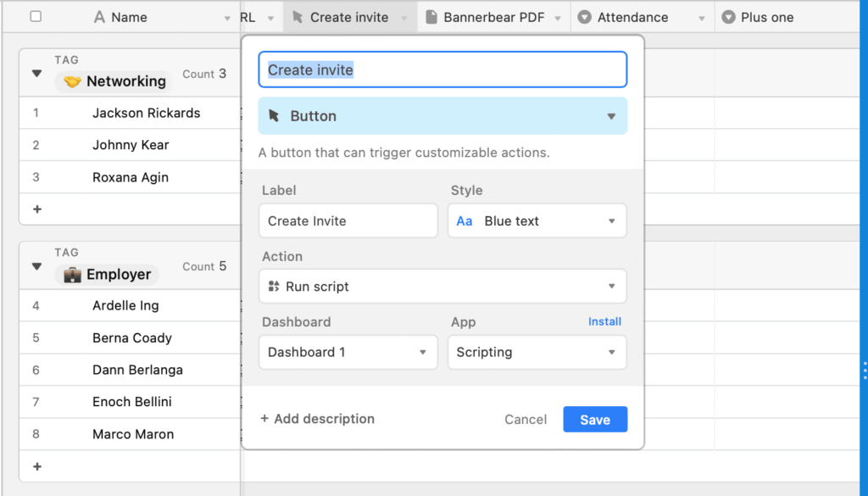Cancel the field editing dialog
This screenshot has height=496, width=868.
(526, 420)
